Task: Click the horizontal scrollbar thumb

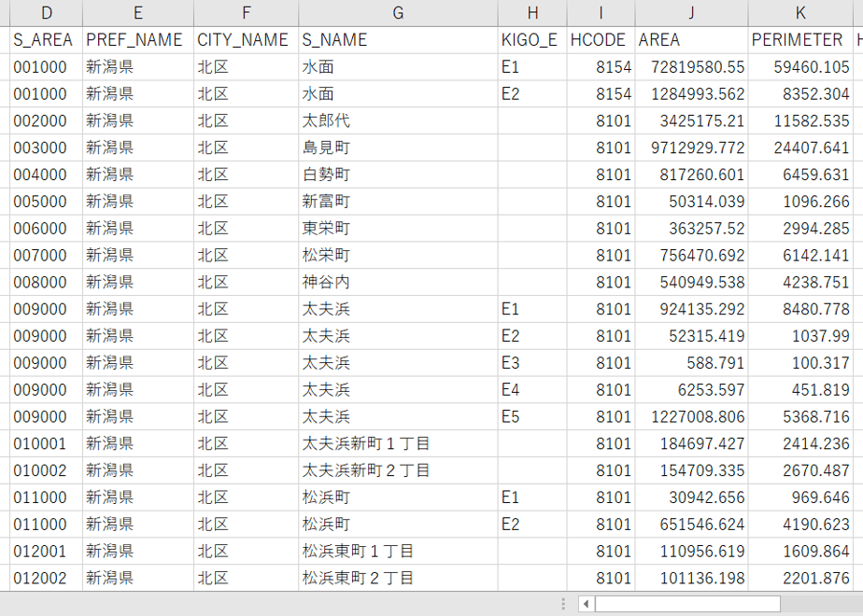Action: point(686,604)
